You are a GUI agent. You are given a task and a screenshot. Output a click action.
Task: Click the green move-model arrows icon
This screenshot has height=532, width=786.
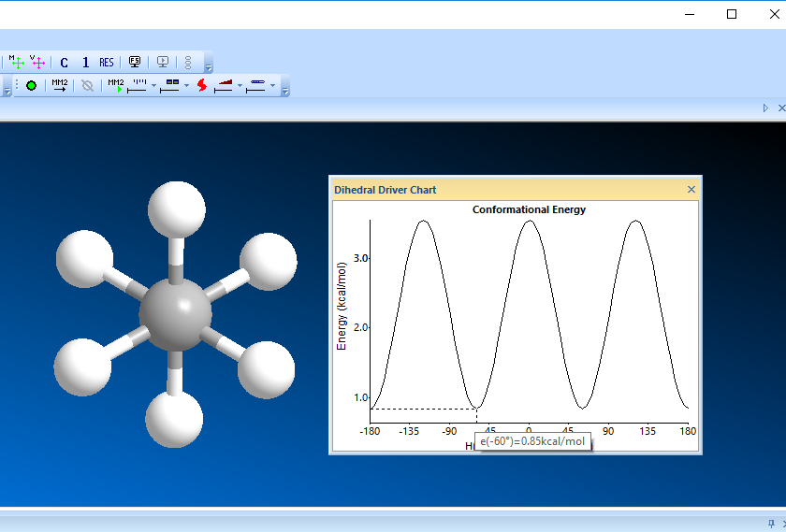(x=17, y=62)
